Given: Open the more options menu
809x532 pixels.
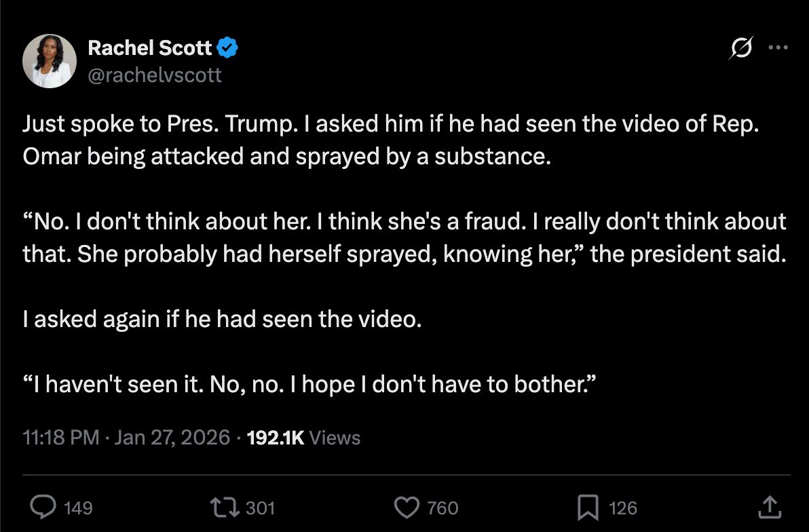Looking at the screenshot, I should [x=778, y=47].
